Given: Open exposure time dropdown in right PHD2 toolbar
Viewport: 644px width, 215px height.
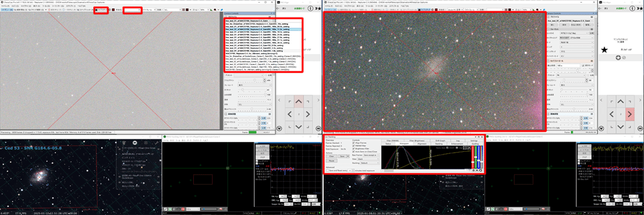Looking at the screenshot, I should click(x=516, y=209).
